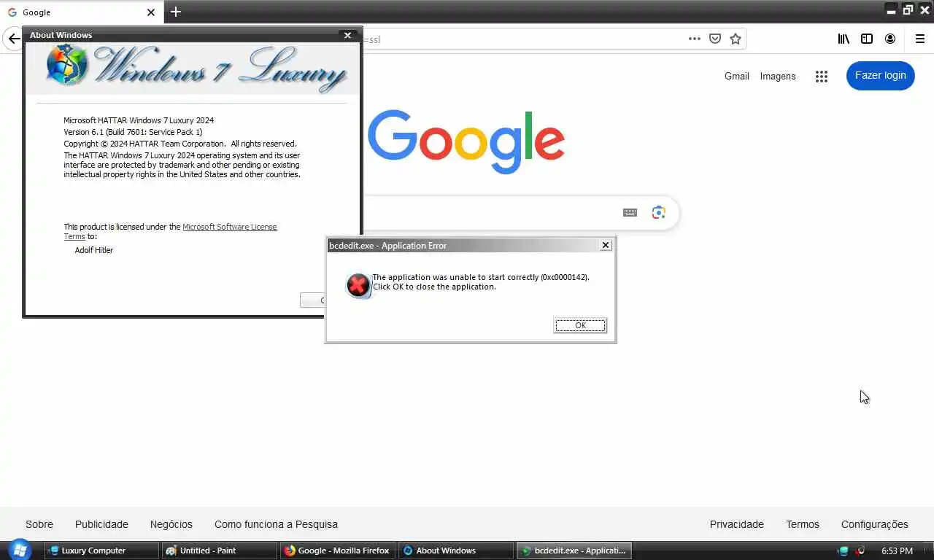Click OK in the bcdedit.exe error dialog
The image size is (934, 560).
click(580, 326)
